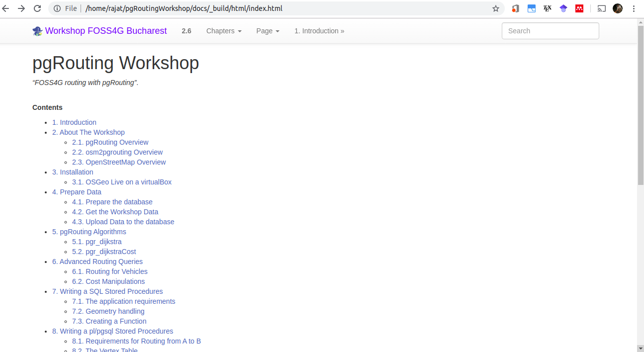Image resolution: width=644 pixels, height=352 pixels.
Task: Open the Page dropdown menu
Action: point(268,30)
